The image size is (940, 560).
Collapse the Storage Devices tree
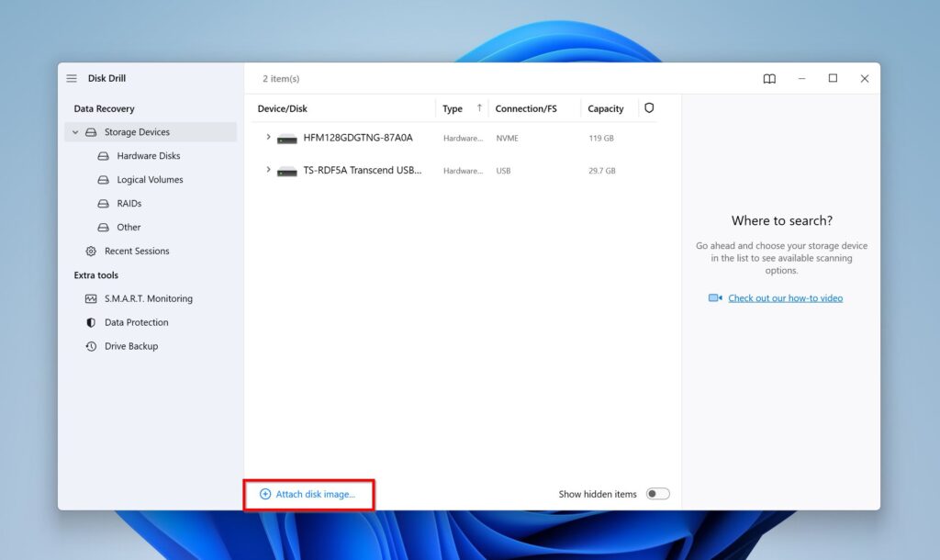[75, 131]
